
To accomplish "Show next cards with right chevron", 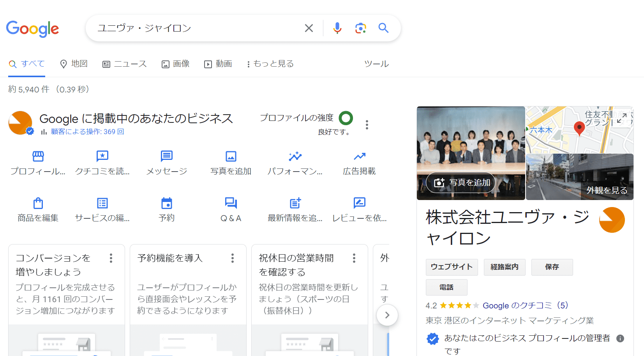I will coord(387,315).
